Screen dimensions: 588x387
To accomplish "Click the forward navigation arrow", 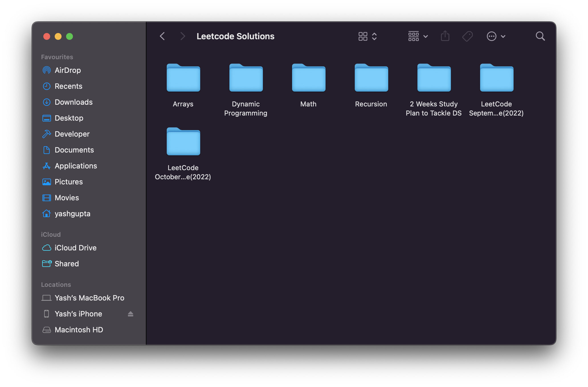I will click(x=183, y=36).
